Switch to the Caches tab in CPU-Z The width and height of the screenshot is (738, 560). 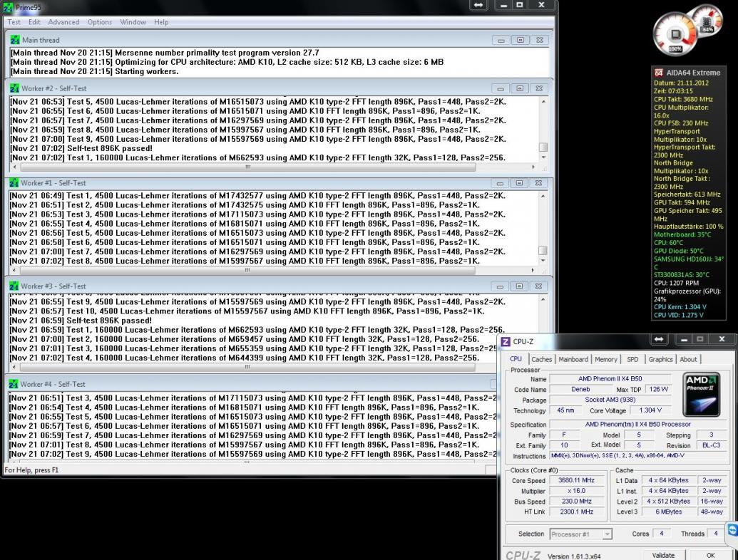click(541, 359)
